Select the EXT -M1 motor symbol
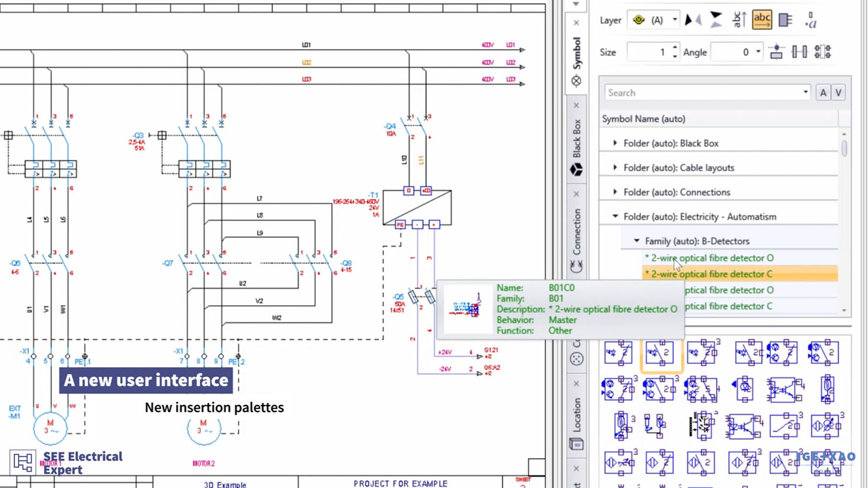868x488 pixels. click(50, 428)
